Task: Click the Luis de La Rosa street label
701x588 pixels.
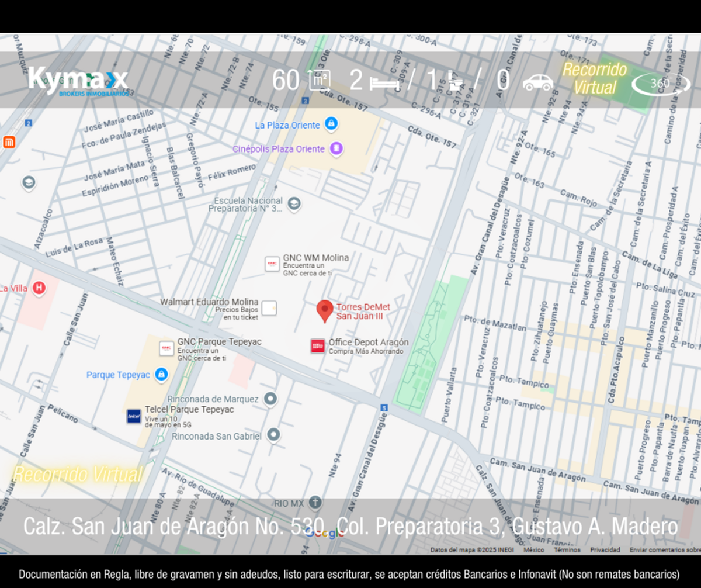Action: [74, 248]
